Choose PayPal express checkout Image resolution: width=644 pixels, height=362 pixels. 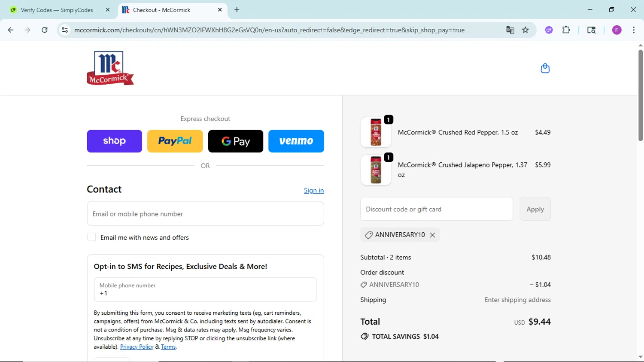click(x=175, y=141)
